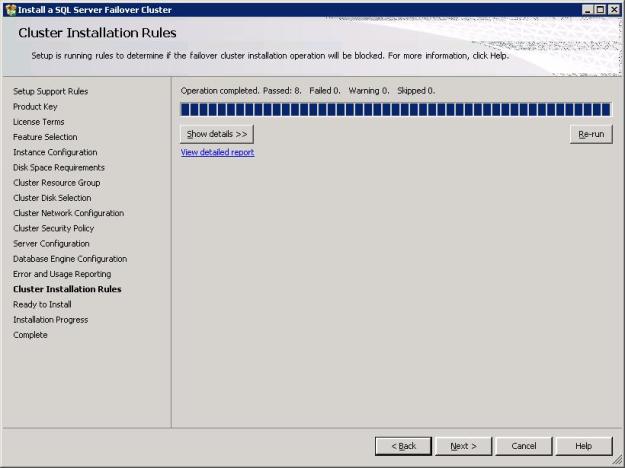Image resolution: width=625 pixels, height=468 pixels.
Task: Click the completed rules progress bar
Action: [x=395, y=110]
